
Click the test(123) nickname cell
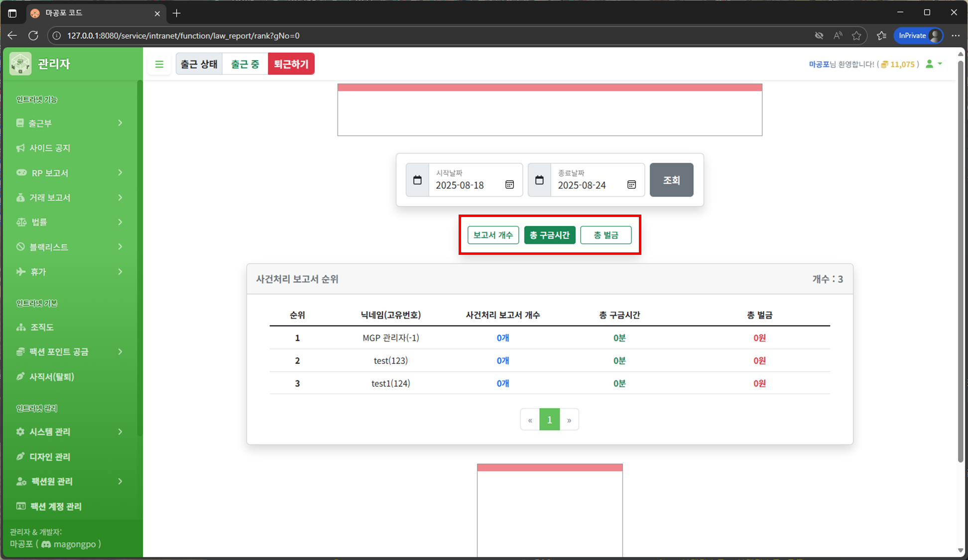point(391,360)
